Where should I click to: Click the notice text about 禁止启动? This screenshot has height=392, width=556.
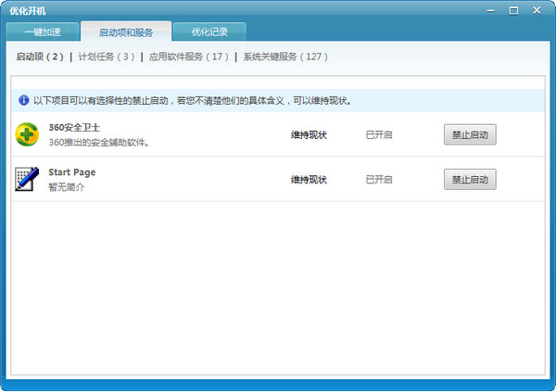(x=193, y=101)
